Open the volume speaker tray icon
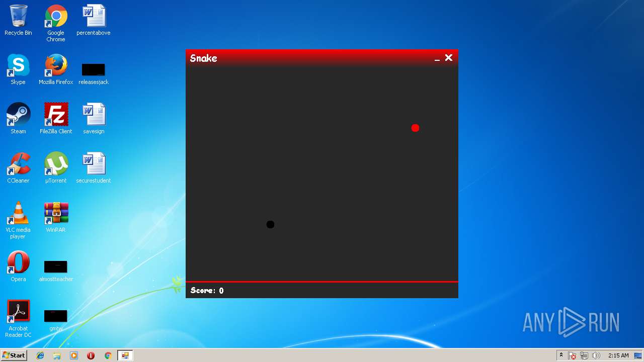 point(596,355)
